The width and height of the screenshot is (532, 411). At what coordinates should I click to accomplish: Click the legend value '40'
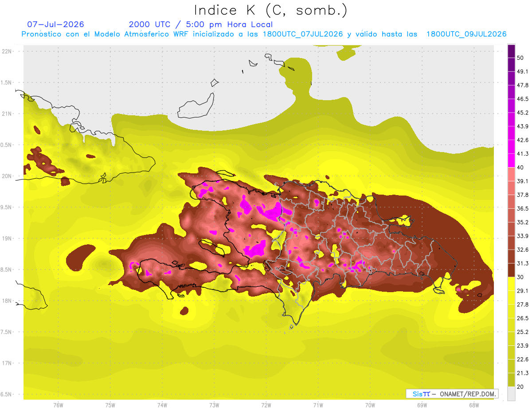(x=520, y=168)
